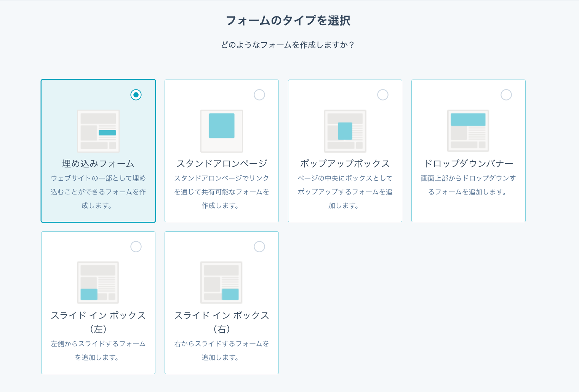Click the フォームのタイプを選択 heading
579x392 pixels.
pos(288,21)
